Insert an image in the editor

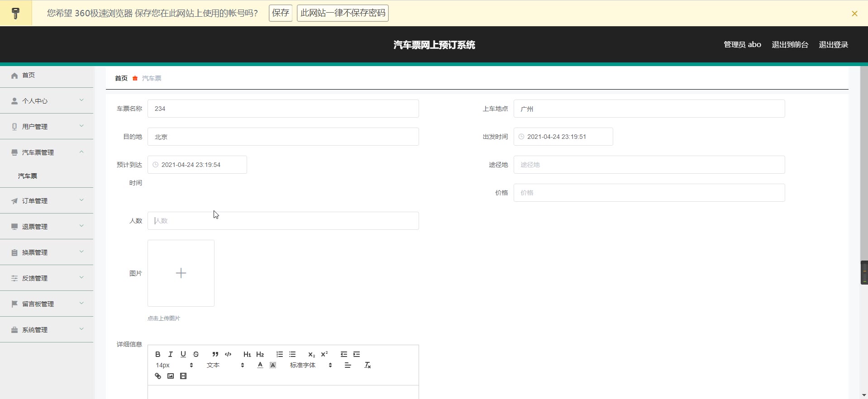pos(170,376)
